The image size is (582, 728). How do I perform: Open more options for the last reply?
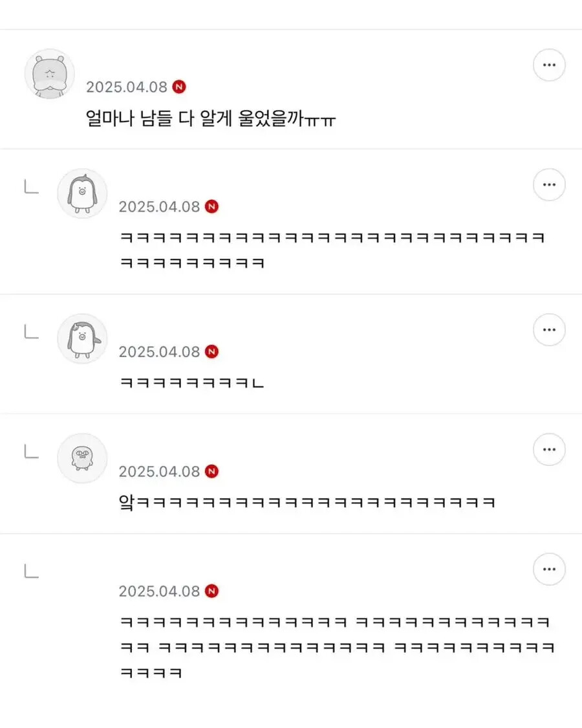coord(549,569)
